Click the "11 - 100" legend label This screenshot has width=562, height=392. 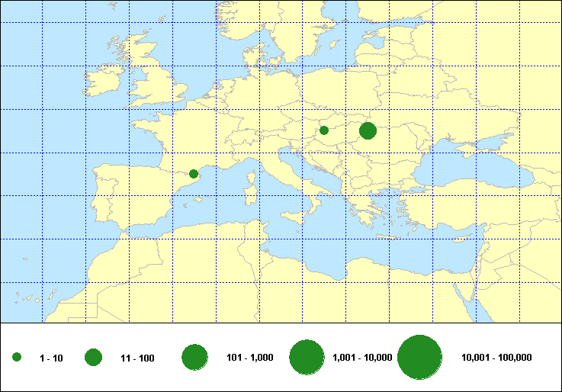[137, 358]
